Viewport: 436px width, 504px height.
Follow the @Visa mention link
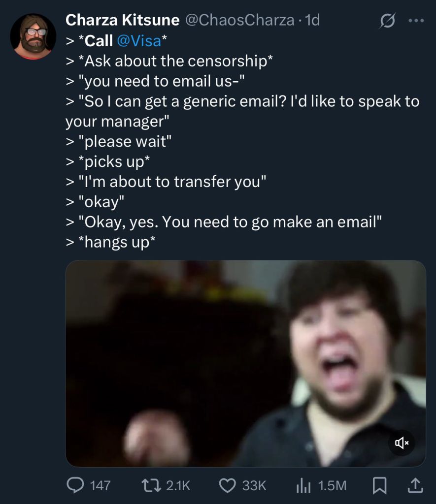tap(139, 41)
